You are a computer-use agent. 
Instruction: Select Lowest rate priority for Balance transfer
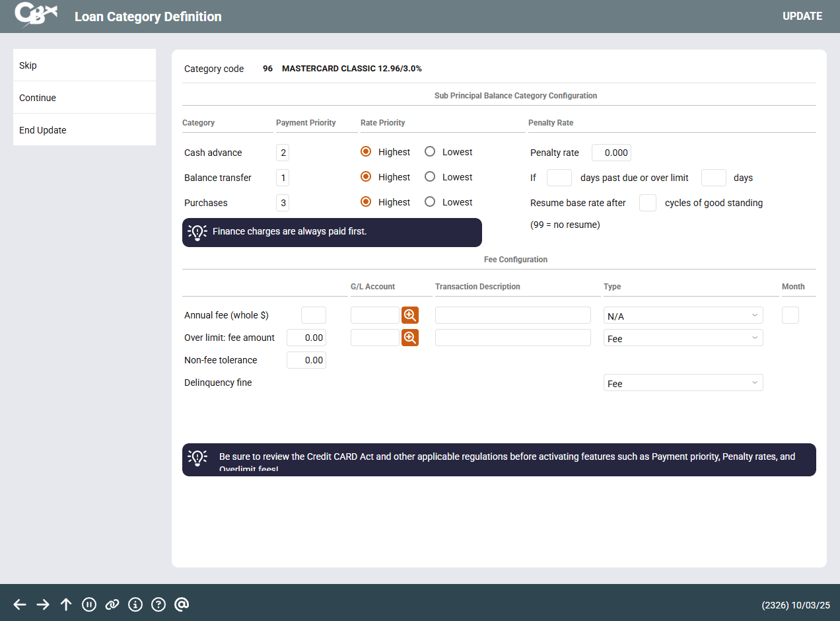pos(430,177)
